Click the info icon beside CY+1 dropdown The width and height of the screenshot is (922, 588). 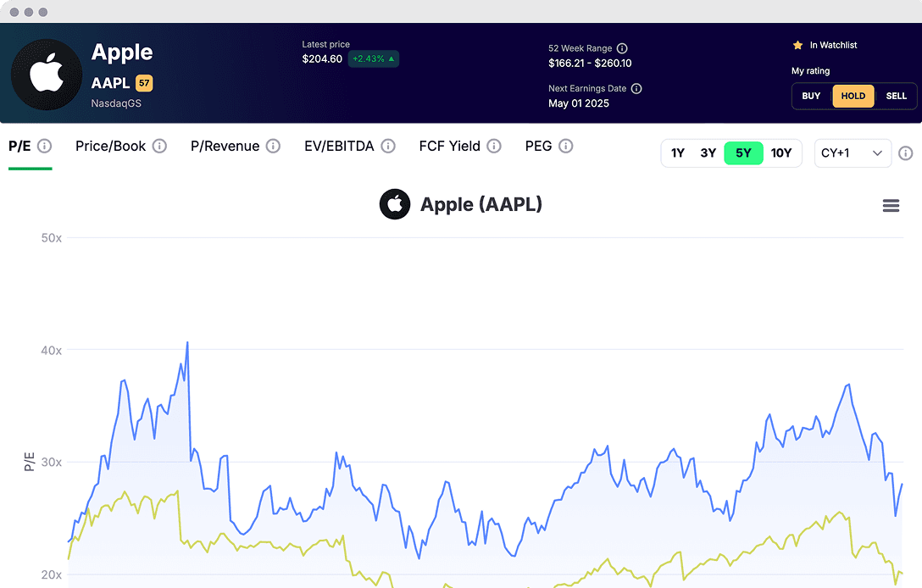pos(906,153)
